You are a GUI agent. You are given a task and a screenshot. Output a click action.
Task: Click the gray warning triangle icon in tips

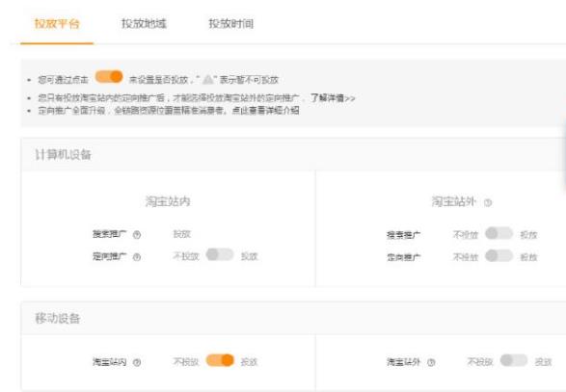207,79
